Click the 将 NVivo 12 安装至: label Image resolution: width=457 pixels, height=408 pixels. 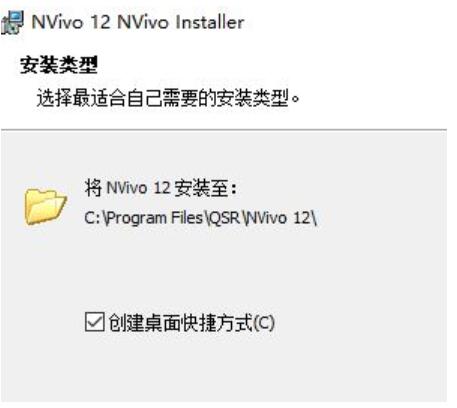click(161, 188)
